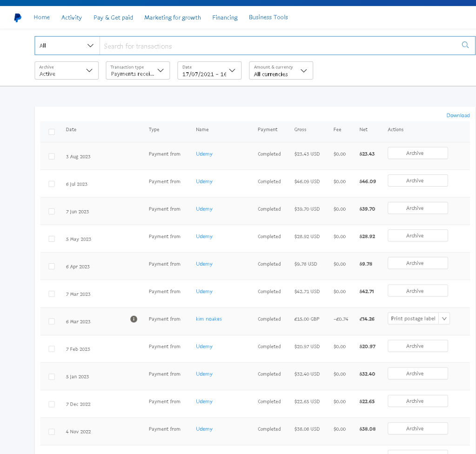Click the Gross column header
The image size is (476, 454).
pos(300,130)
